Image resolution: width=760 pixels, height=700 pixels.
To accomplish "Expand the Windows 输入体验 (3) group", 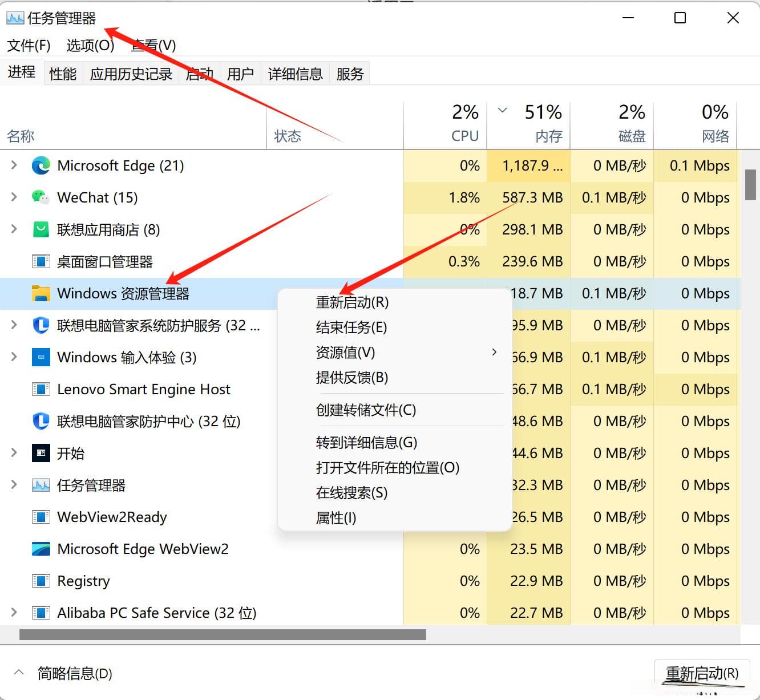I will click(14, 357).
